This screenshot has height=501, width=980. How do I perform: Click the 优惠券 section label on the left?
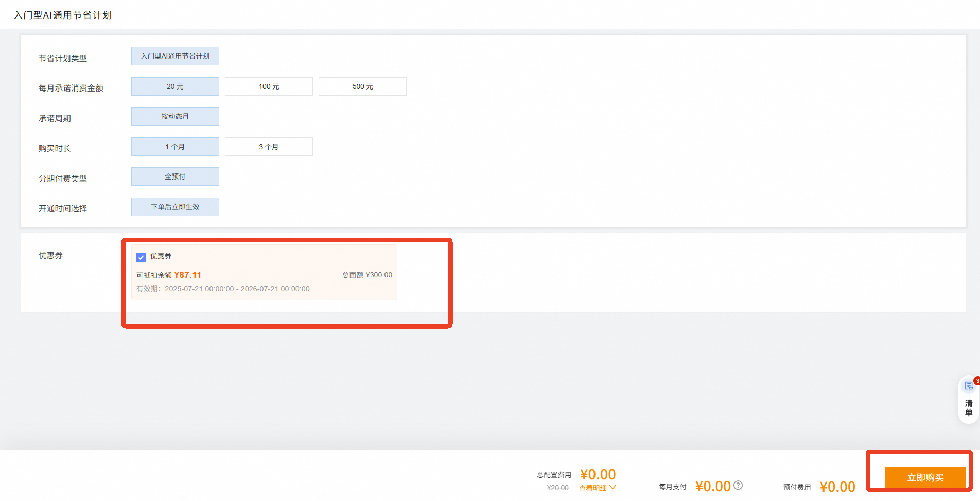50,255
